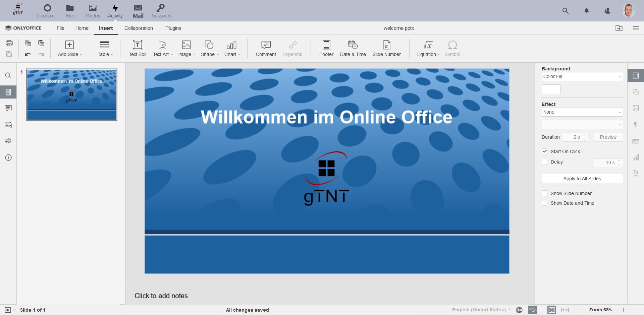Disable the Start On Click checkbox
The width and height of the screenshot is (644, 315).
545,151
